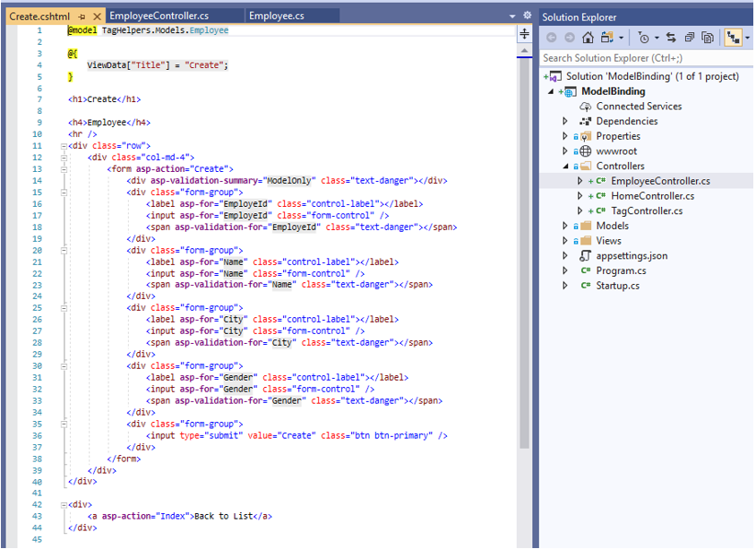Screen dimensions: 756x549
Task: Open dropdown beside the folder view switcher
Action: coord(621,38)
